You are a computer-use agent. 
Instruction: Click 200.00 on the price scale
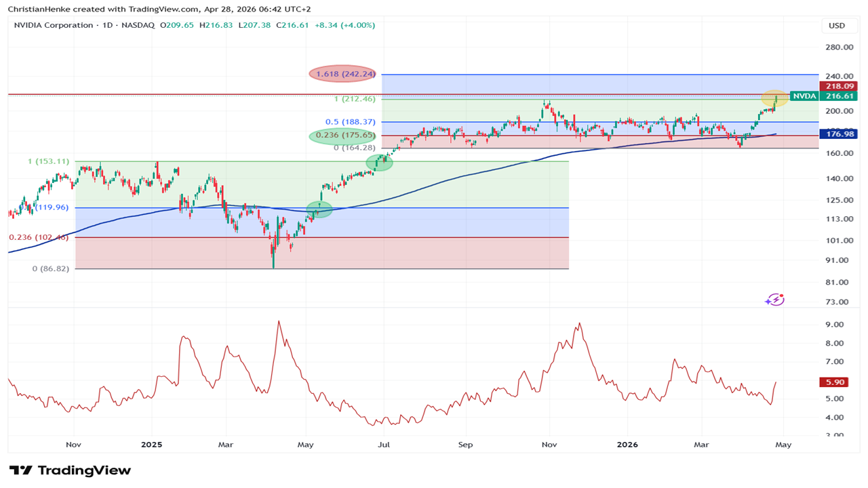pyautogui.click(x=839, y=111)
